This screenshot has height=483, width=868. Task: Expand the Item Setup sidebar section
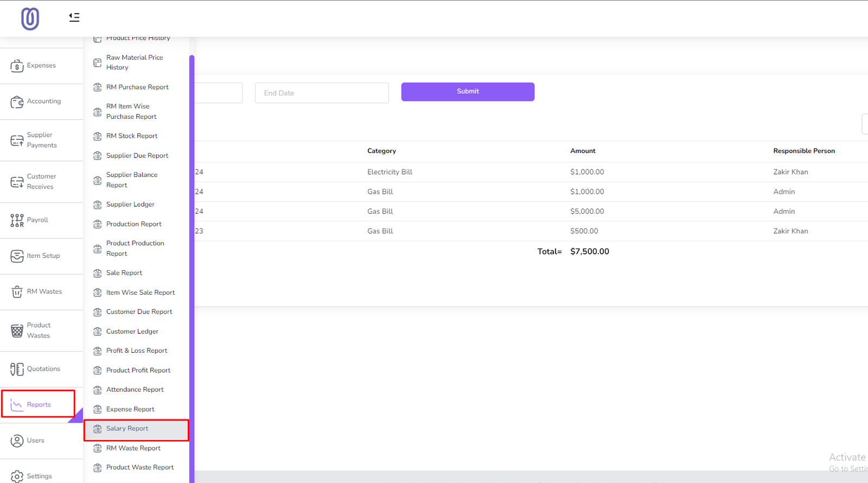pyautogui.click(x=43, y=256)
